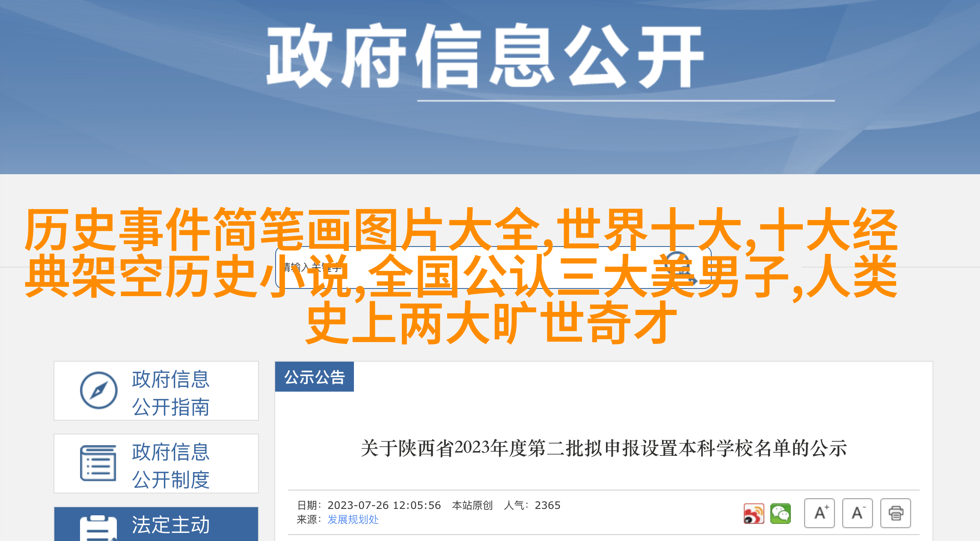Open 政府信息公开指南 sidebar entry
Screen dimensions: 980x541
point(156,391)
